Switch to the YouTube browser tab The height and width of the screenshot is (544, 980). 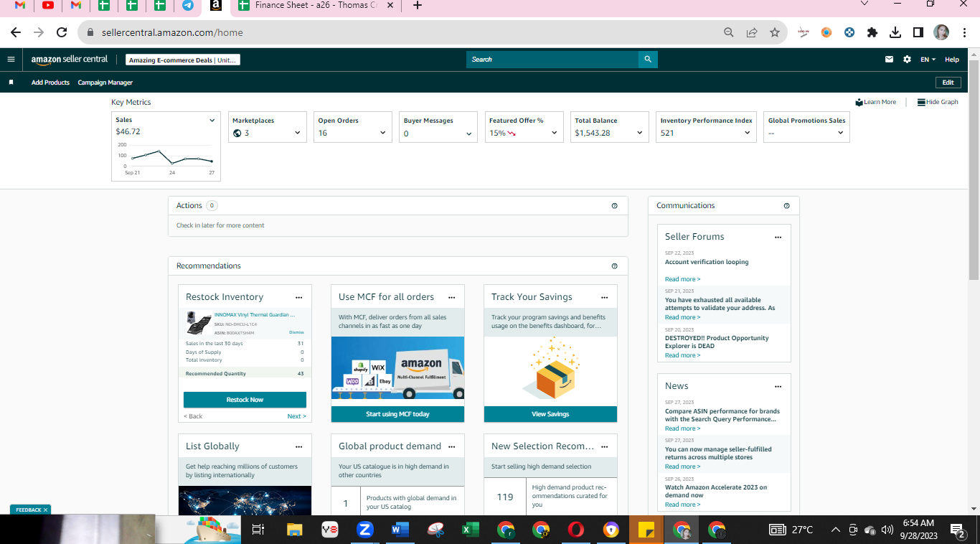48,6
